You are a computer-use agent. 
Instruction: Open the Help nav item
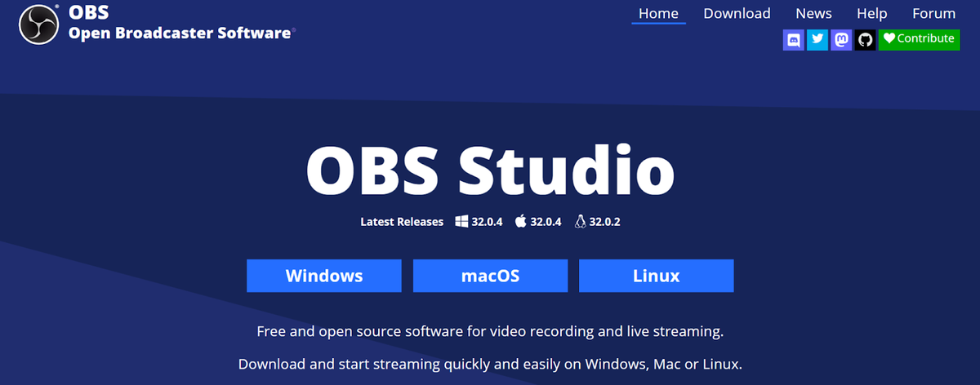coord(871,13)
